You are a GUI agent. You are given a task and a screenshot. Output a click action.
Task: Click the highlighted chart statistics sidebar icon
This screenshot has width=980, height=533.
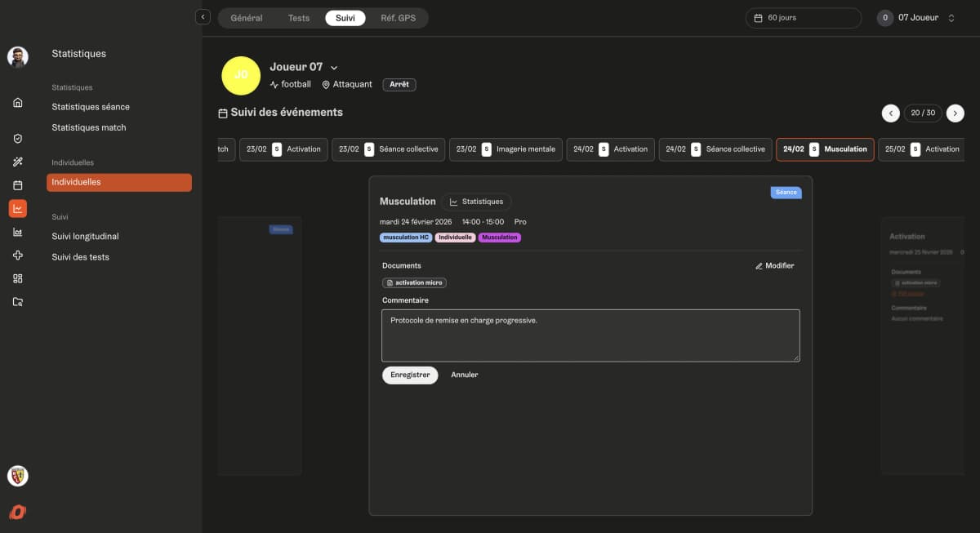tap(18, 207)
